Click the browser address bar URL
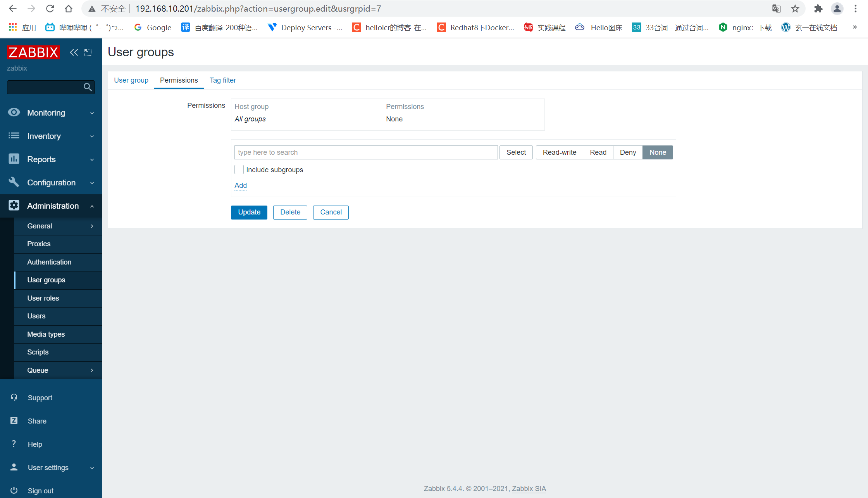This screenshot has height=498, width=868. coord(258,9)
